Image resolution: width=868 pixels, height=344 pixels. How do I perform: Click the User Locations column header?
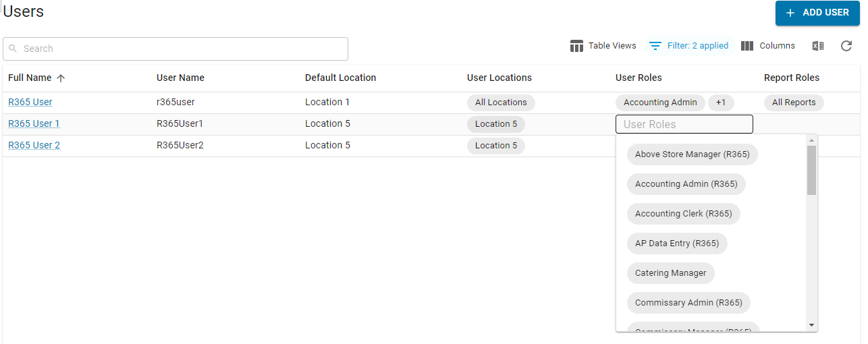pyautogui.click(x=499, y=78)
